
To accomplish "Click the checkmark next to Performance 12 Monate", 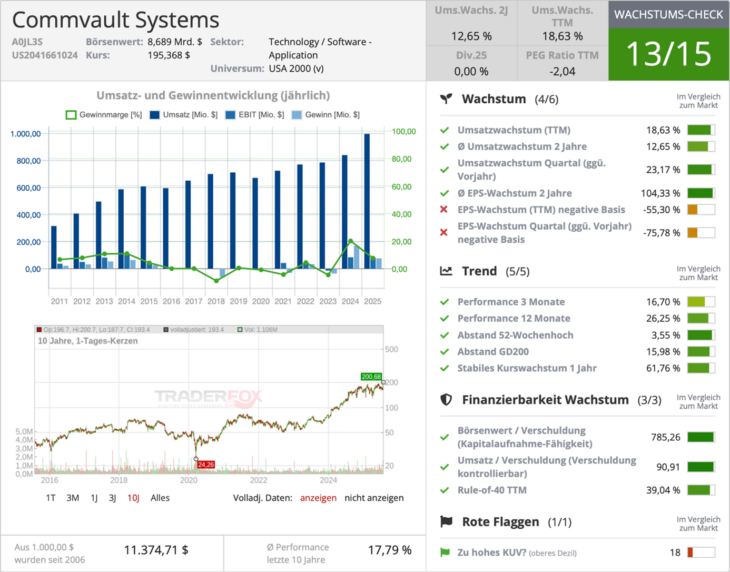I will click(x=445, y=318).
